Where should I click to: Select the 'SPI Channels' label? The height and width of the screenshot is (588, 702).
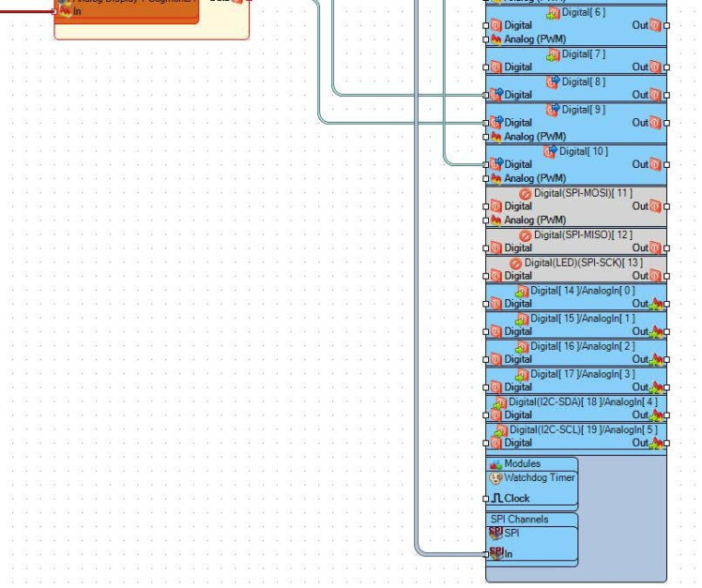[x=519, y=520]
